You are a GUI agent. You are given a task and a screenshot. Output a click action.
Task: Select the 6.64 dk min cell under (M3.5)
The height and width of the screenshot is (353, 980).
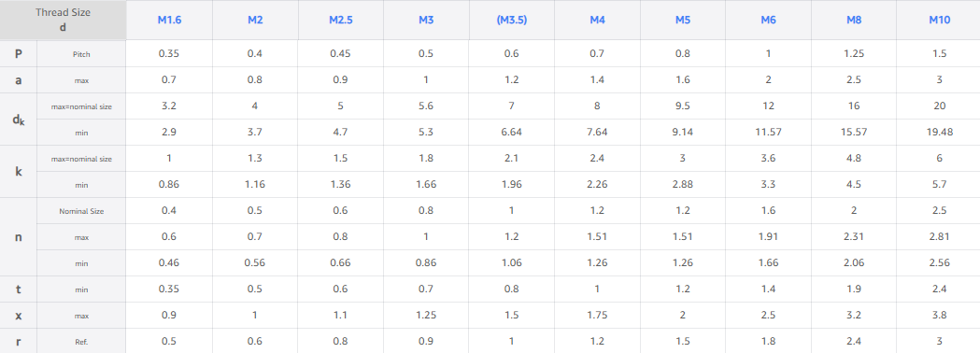click(x=512, y=133)
